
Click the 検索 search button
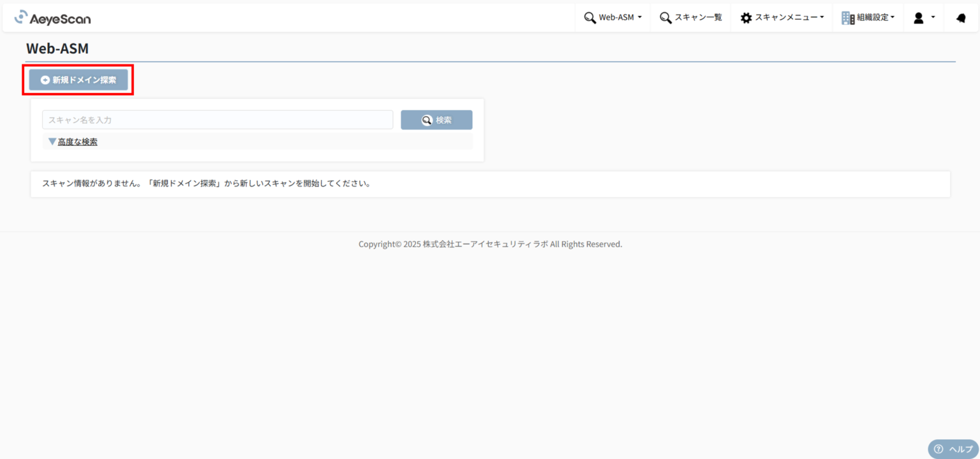pos(436,119)
